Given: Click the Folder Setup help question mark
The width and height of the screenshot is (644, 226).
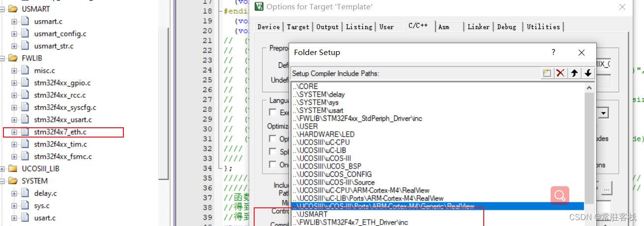Looking at the screenshot, I should (553, 52).
